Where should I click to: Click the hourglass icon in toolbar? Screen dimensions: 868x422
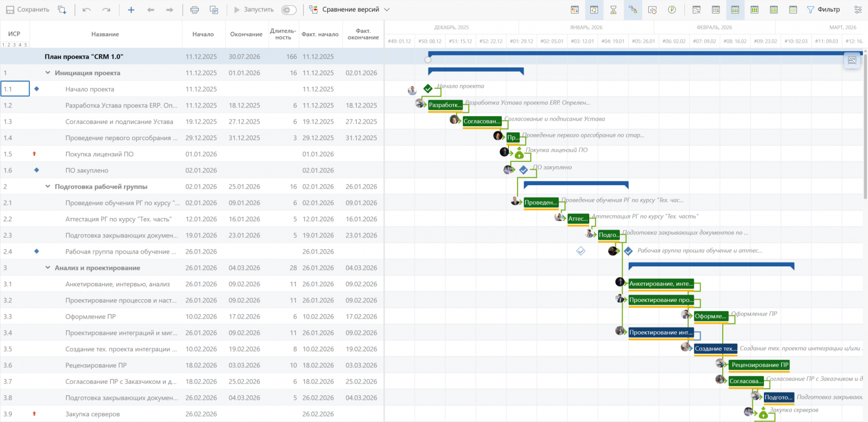tap(613, 9)
